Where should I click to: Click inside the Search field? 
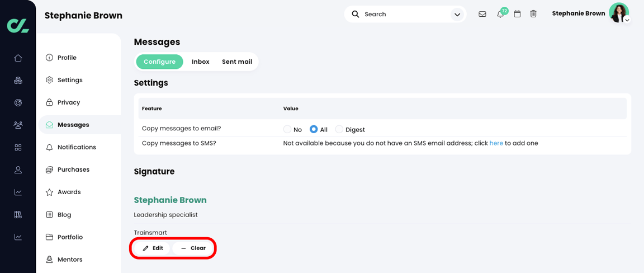pos(405,14)
